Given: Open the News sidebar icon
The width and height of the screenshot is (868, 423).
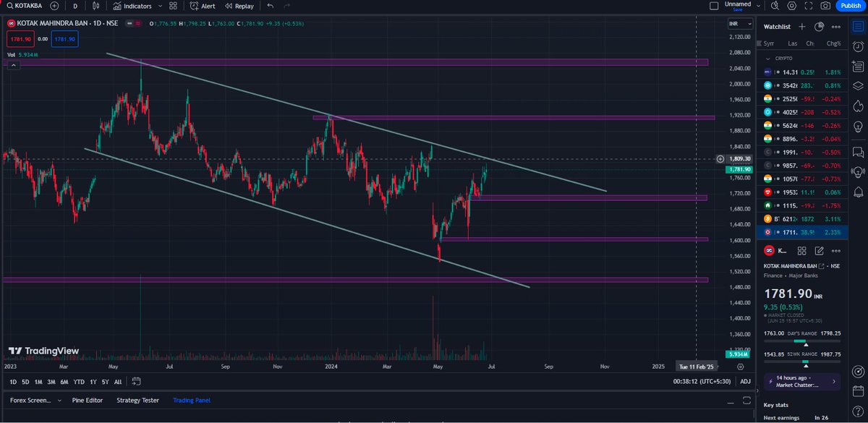Looking at the screenshot, I should pos(859,67).
